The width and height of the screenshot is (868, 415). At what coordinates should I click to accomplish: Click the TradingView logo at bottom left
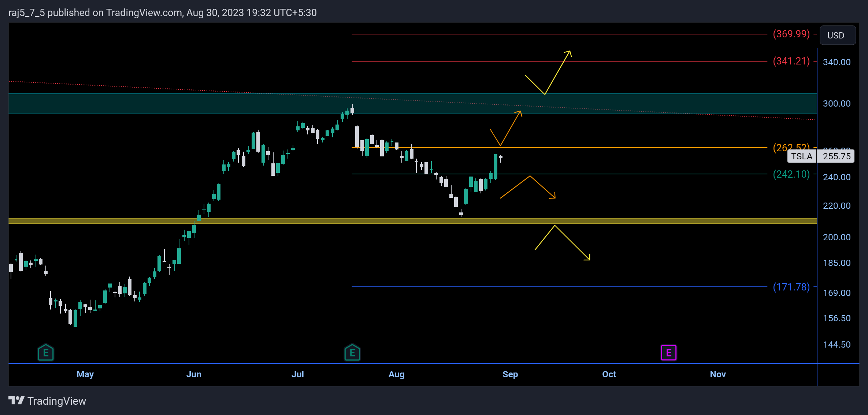coord(16,401)
